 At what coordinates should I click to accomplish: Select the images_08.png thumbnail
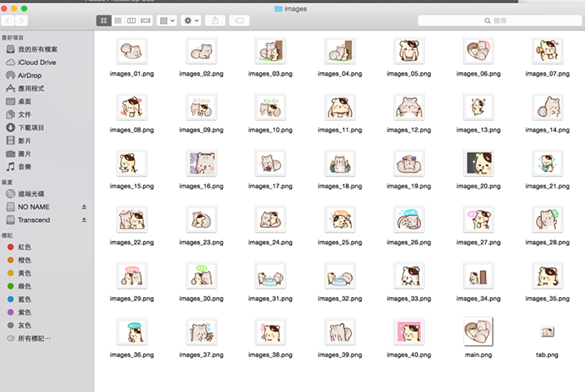coord(132,107)
